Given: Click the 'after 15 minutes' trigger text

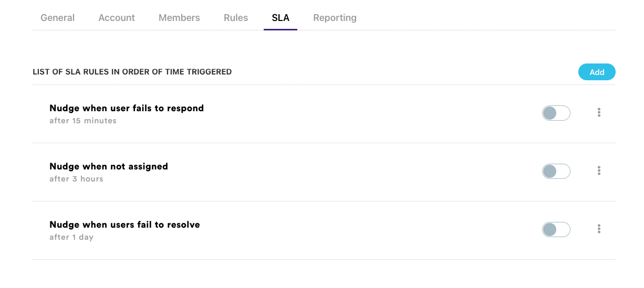Looking at the screenshot, I should point(83,121).
